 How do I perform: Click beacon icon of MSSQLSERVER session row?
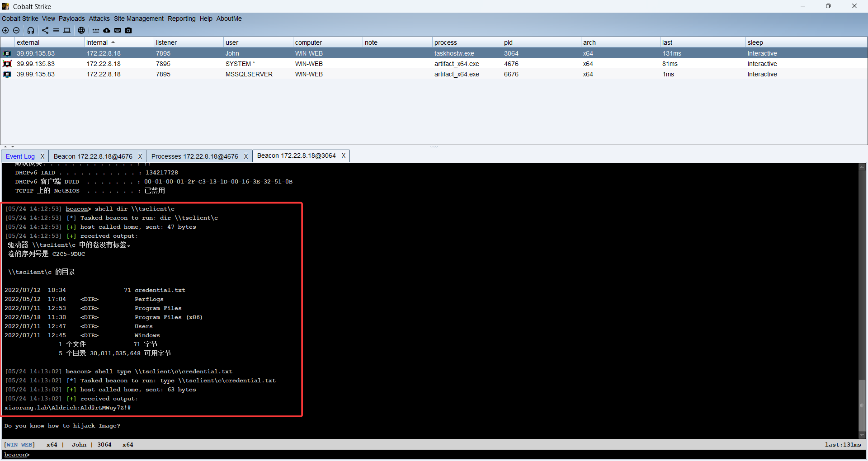tap(7, 74)
